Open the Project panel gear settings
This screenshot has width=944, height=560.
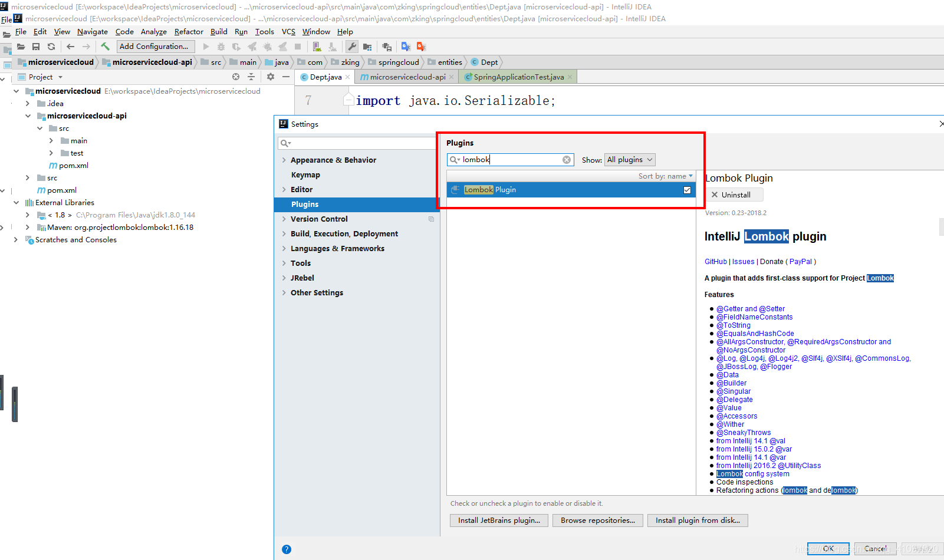click(x=271, y=77)
